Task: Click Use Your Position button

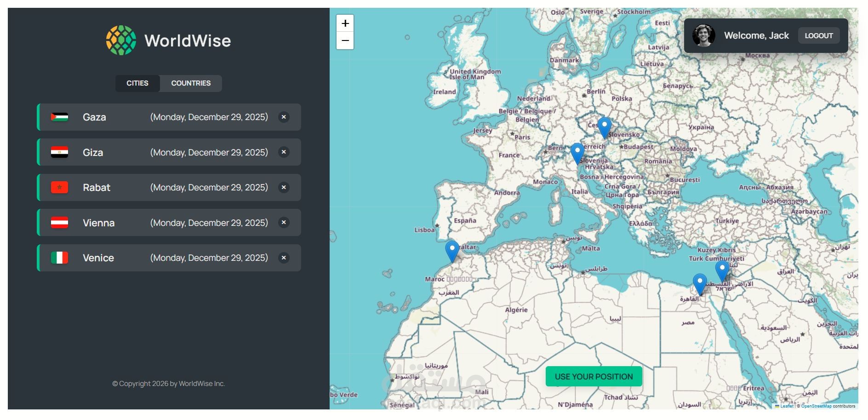Action: tap(594, 376)
